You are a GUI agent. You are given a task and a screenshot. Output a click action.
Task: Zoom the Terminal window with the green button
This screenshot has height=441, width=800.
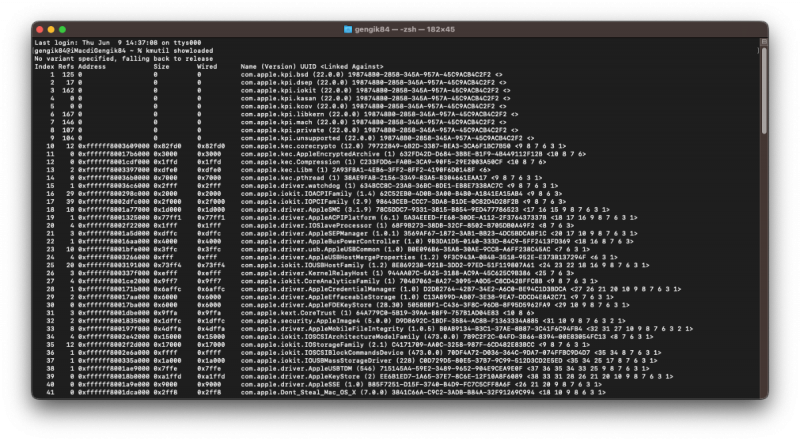(x=62, y=30)
